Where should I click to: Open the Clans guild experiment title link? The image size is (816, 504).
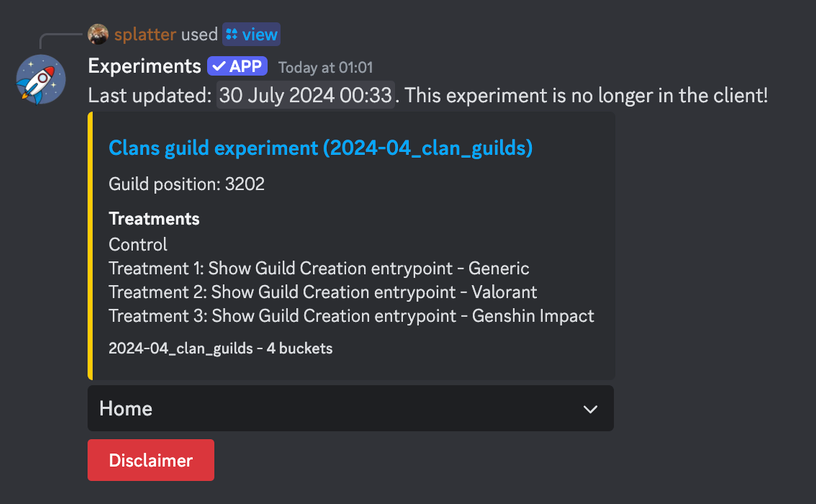coord(321,148)
